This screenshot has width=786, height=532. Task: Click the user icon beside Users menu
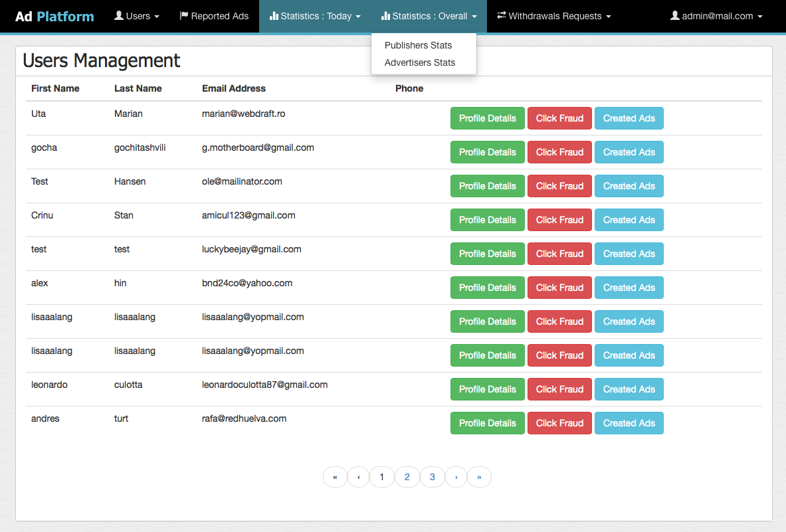click(x=119, y=16)
